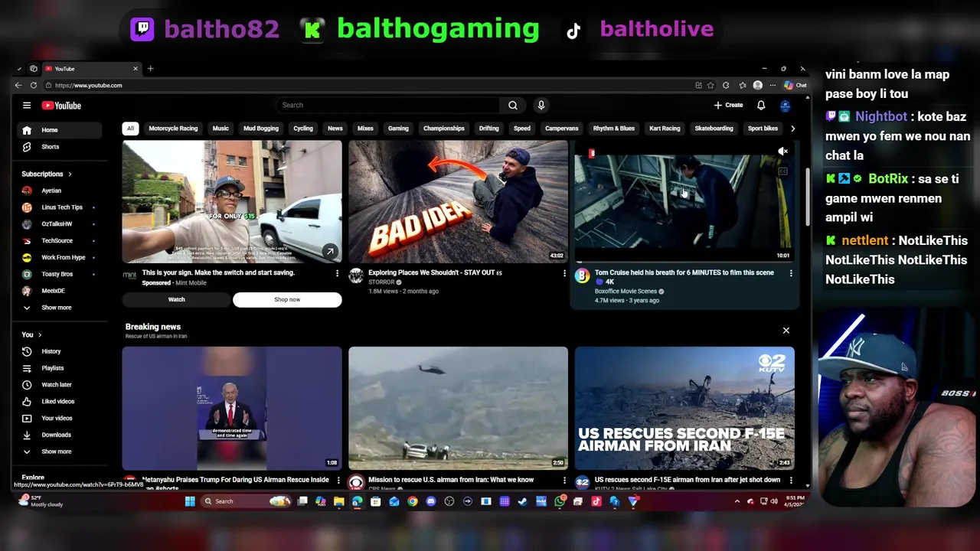Open Watch later in the sidebar

coord(58,385)
